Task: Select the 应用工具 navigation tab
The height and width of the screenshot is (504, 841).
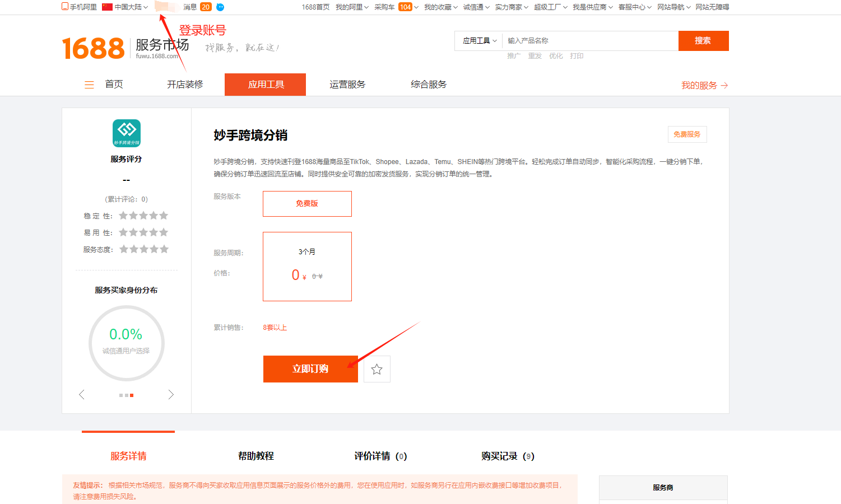Action: click(x=266, y=85)
